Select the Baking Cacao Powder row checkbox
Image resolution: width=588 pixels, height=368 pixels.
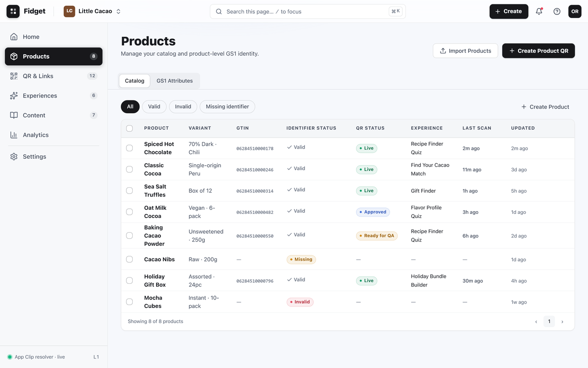130,236
